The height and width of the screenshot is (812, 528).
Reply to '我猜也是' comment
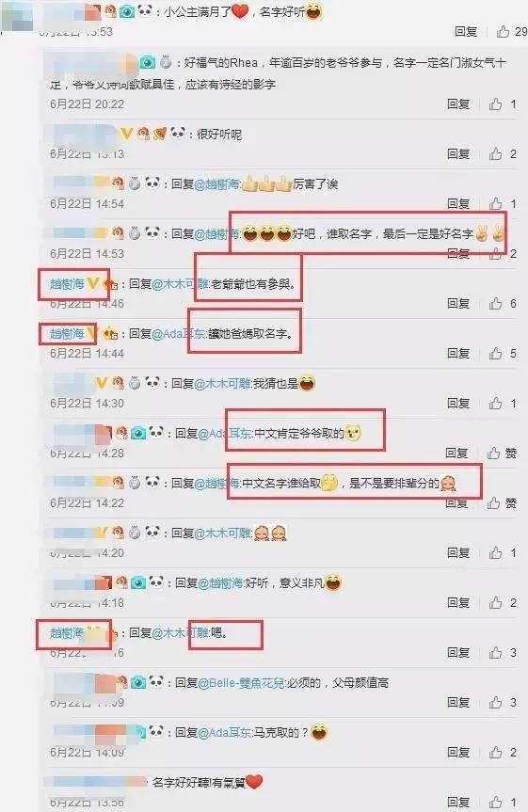[458, 403]
